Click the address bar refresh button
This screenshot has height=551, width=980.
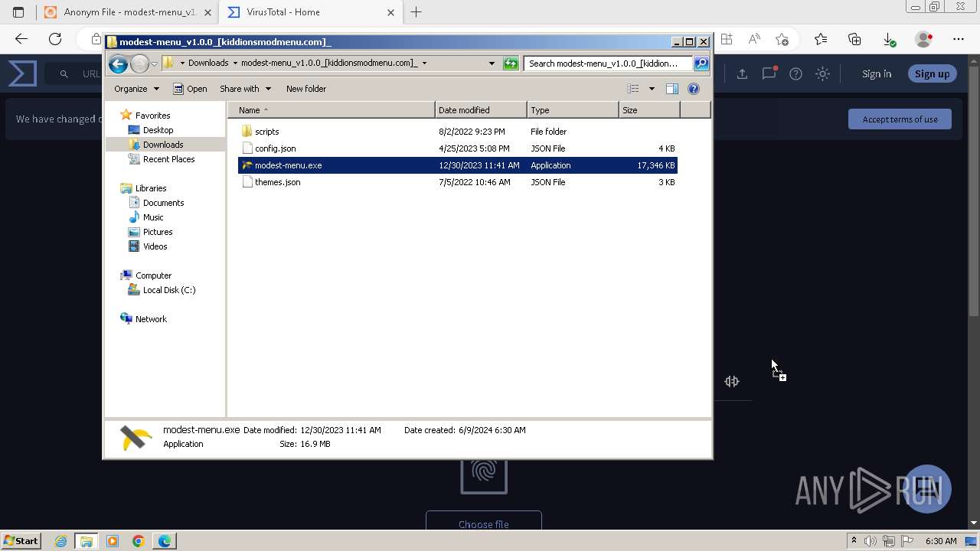click(x=511, y=64)
